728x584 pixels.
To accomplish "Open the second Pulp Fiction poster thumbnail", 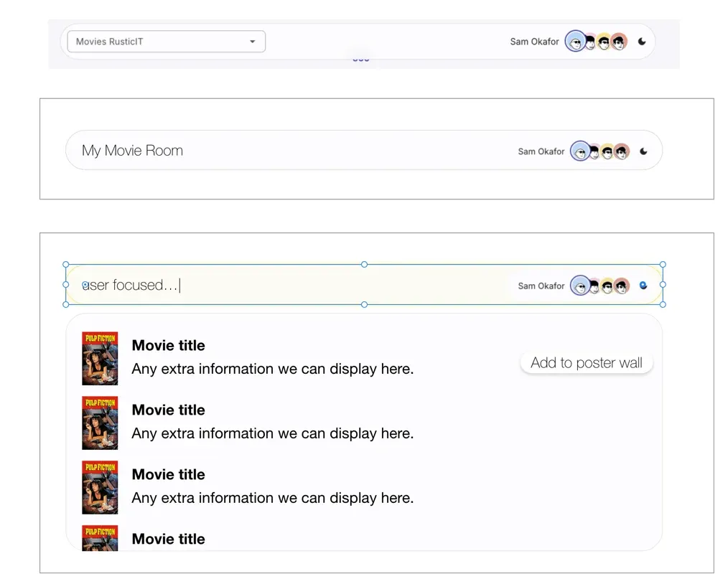I will [100, 423].
